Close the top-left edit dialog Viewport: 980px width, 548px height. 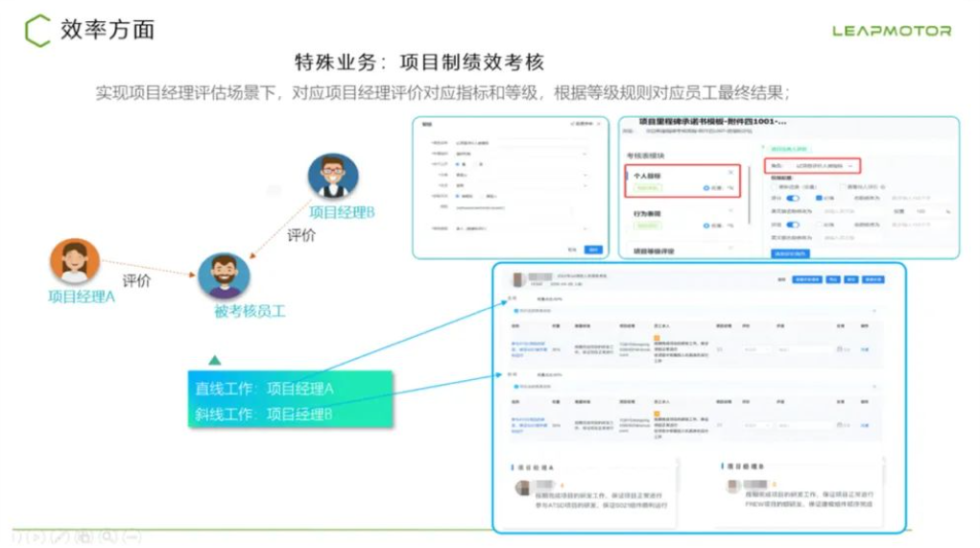point(599,125)
